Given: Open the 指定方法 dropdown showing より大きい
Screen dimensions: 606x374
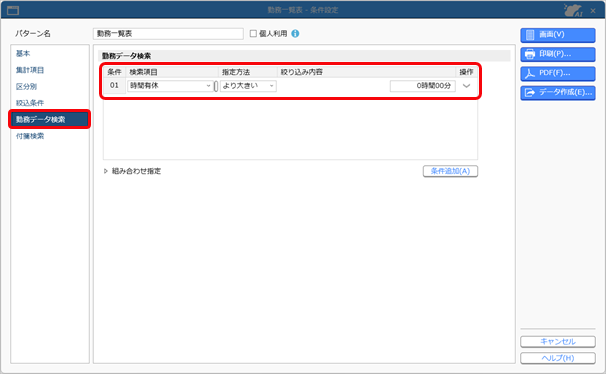Looking at the screenshot, I should pyautogui.click(x=248, y=86).
